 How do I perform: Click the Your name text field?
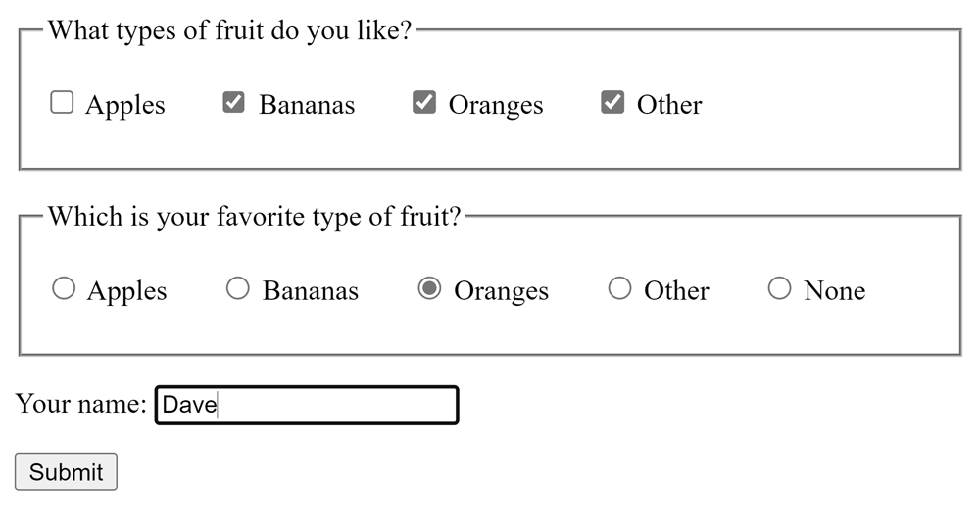click(307, 405)
